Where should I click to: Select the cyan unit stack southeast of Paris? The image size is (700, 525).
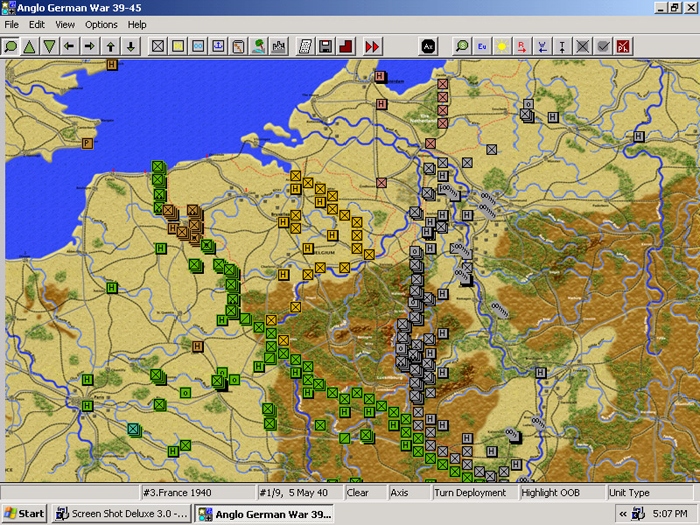tap(133, 429)
